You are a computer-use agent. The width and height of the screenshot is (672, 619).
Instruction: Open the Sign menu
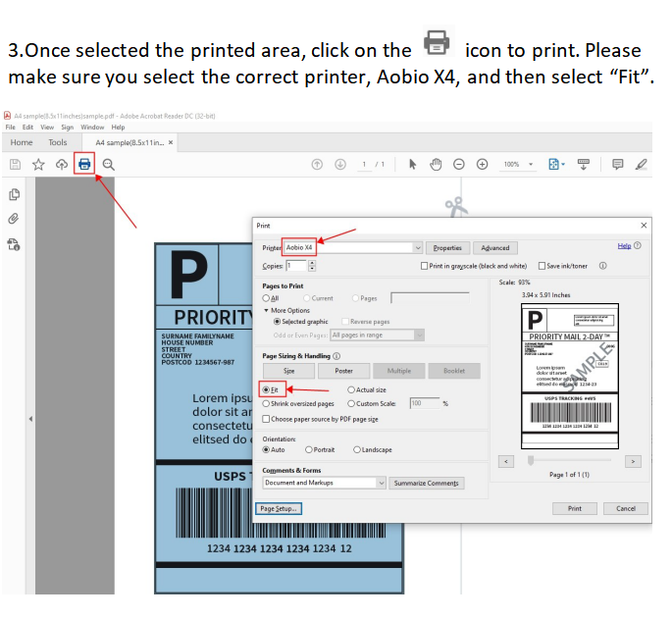click(x=68, y=128)
